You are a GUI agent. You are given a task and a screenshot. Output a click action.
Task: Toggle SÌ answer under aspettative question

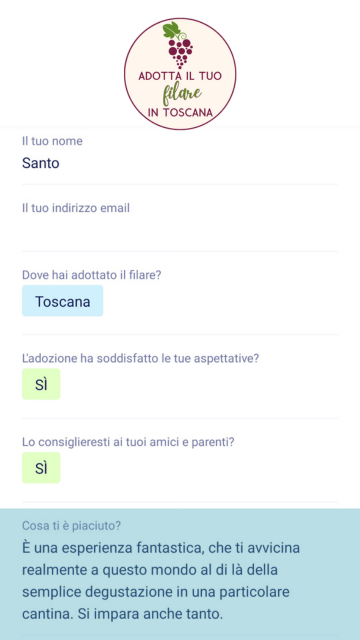(41, 384)
